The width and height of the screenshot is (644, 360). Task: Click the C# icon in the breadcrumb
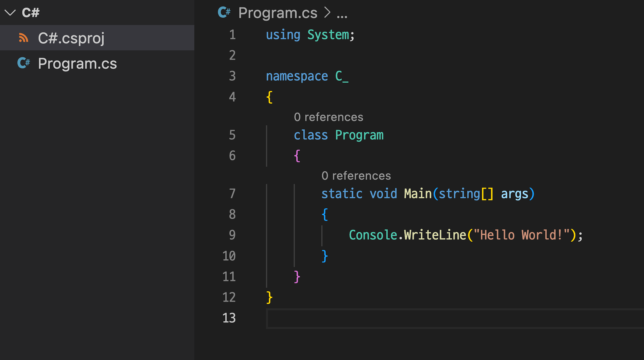click(x=224, y=13)
